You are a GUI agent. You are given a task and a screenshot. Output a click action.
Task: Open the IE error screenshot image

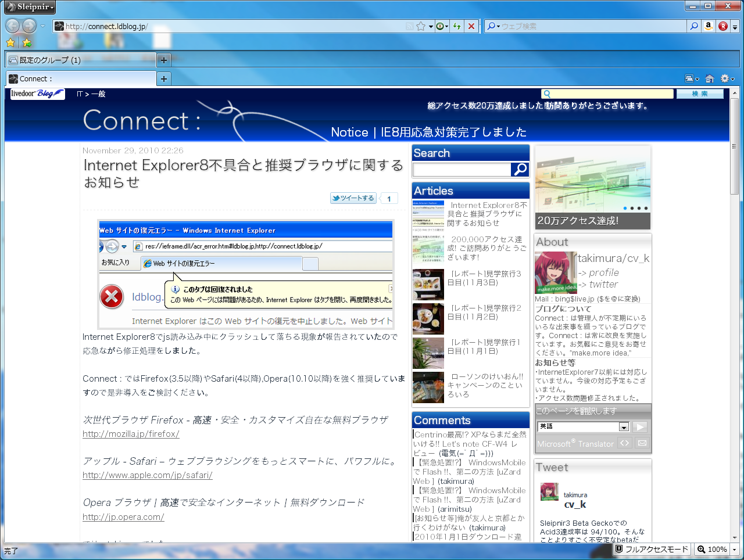click(x=246, y=274)
